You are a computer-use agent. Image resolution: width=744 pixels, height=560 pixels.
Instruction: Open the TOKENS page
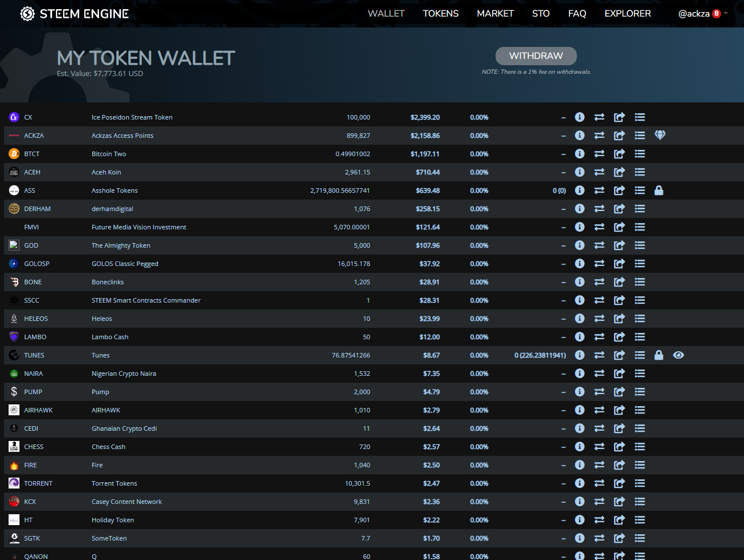pyautogui.click(x=441, y=14)
